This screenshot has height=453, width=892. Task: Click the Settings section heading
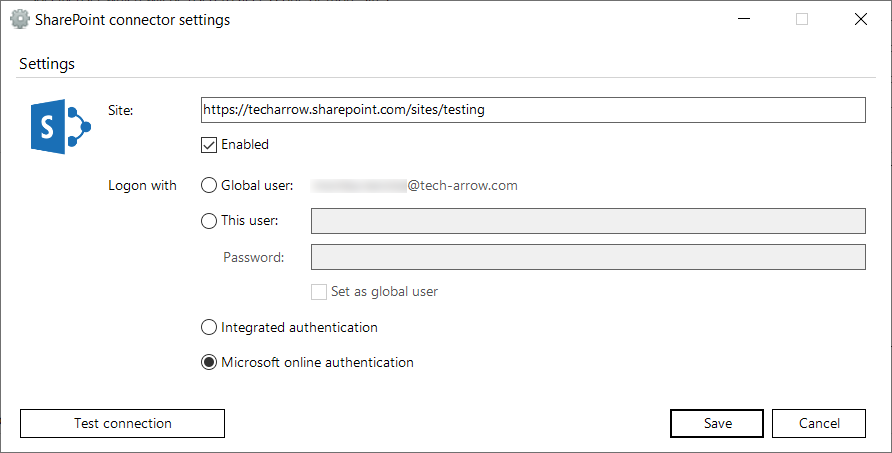tap(47, 64)
